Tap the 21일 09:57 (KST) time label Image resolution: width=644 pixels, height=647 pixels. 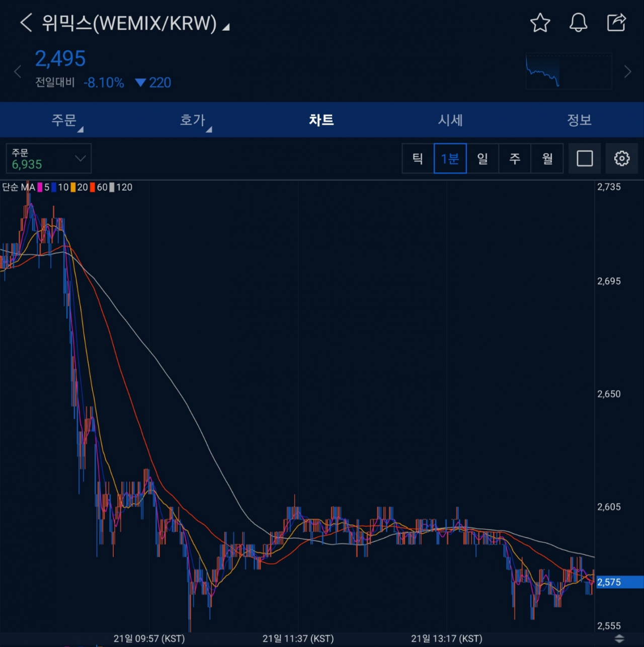pos(149,638)
